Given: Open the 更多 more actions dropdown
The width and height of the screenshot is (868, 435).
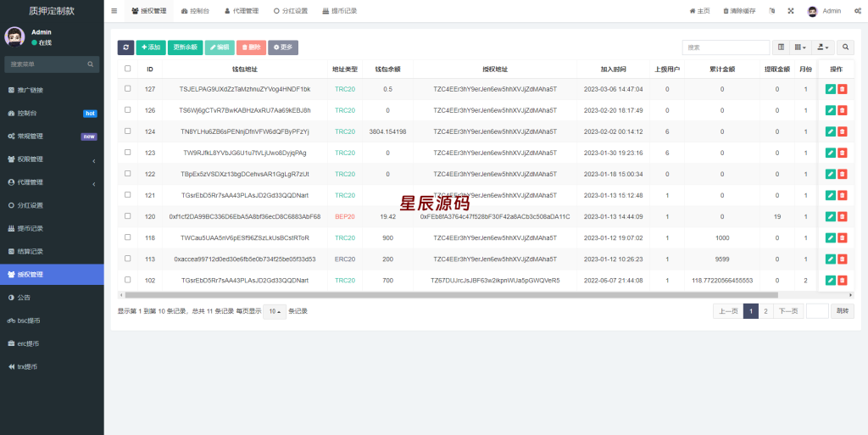Looking at the screenshot, I should 283,47.
